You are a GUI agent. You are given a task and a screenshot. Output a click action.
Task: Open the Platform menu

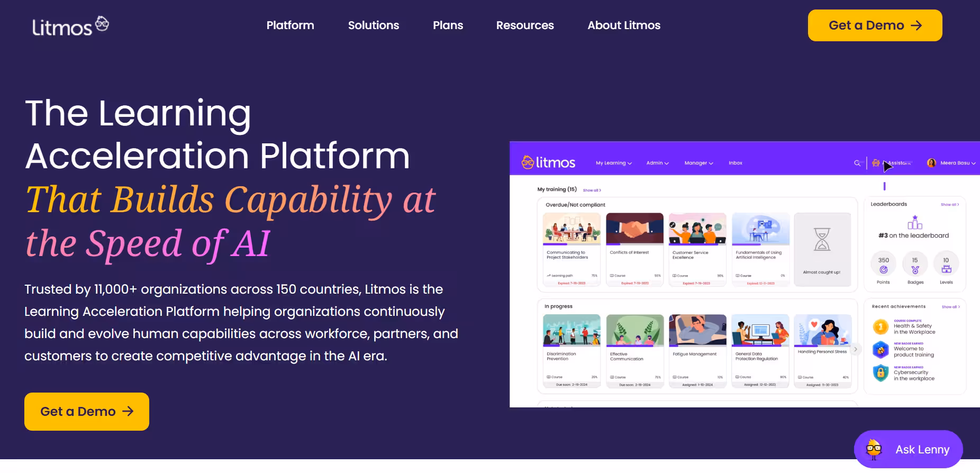pyautogui.click(x=291, y=25)
